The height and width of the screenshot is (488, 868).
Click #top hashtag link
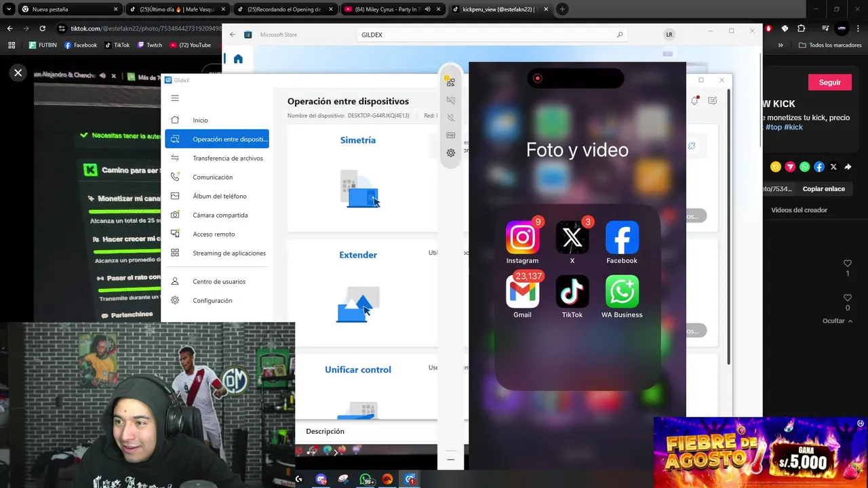[773, 127]
